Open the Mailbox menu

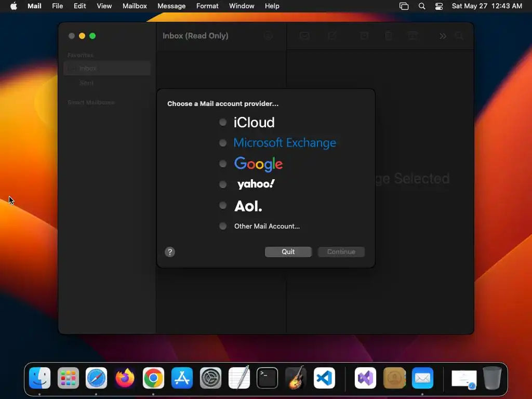[x=135, y=6]
